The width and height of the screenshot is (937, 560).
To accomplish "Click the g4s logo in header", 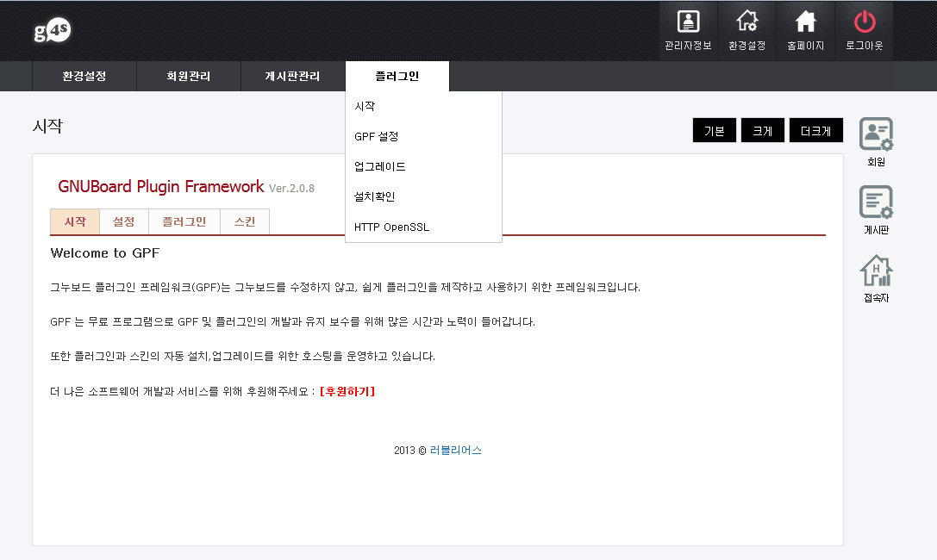I will coord(52,31).
